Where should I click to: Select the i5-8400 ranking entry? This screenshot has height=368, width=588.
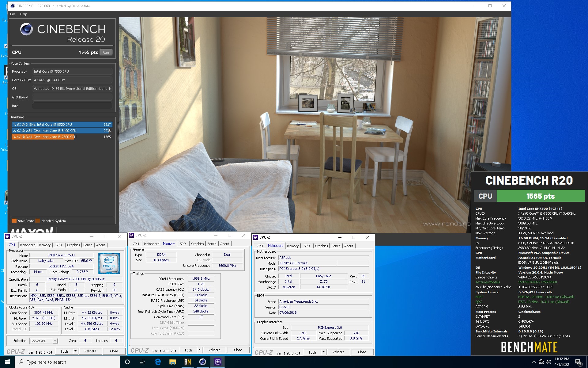coord(62,131)
